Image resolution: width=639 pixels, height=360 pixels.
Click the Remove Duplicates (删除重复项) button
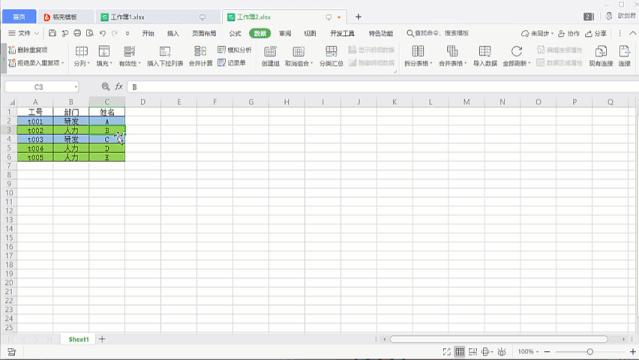point(28,50)
